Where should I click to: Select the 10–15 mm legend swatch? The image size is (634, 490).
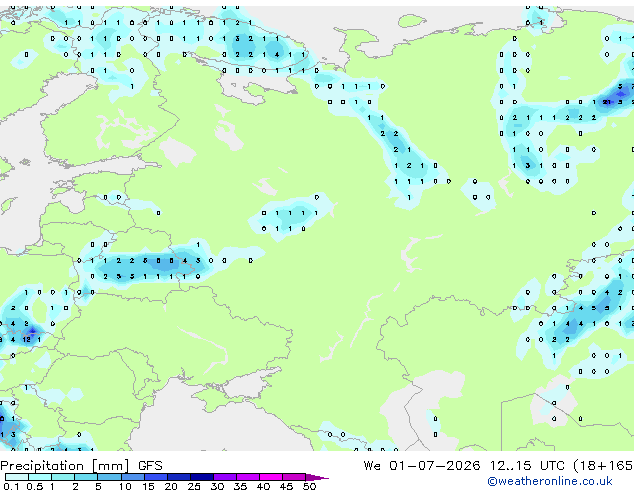tap(133, 477)
